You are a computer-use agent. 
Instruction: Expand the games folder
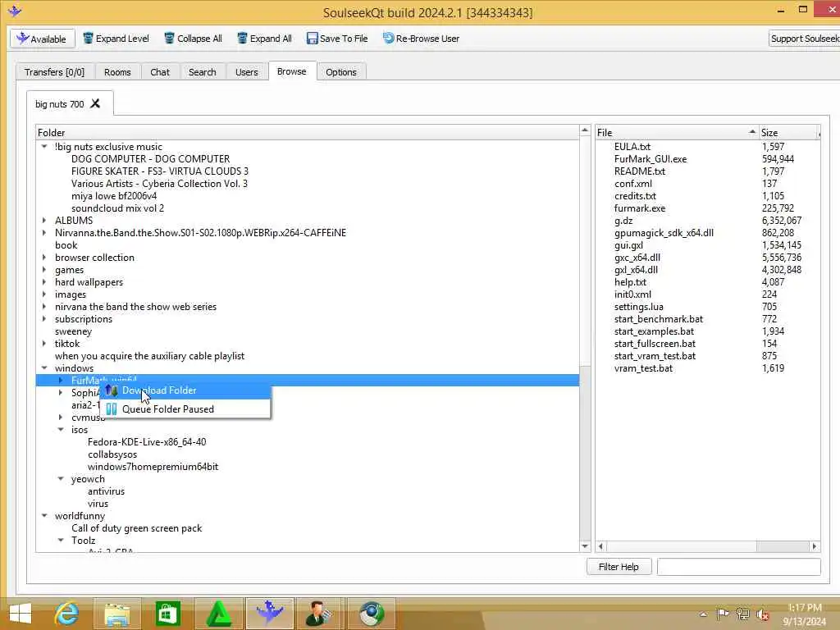[x=44, y=269]
